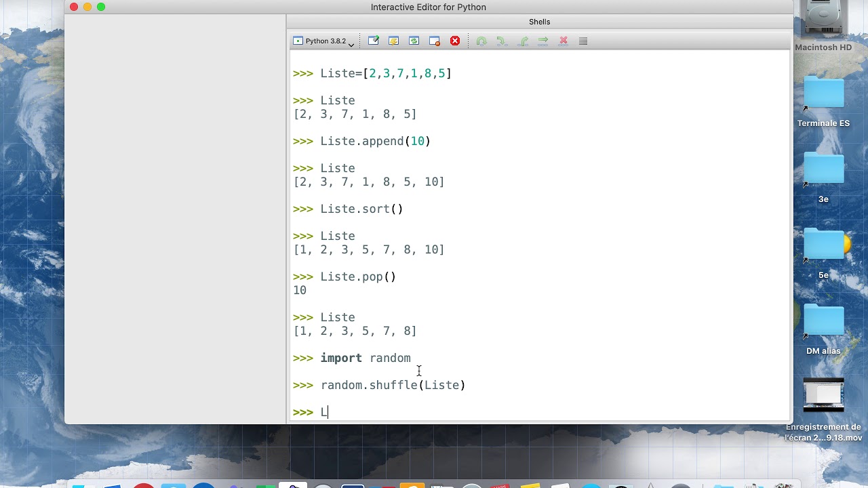Click the random.shuffle(Liste) line
This screenshot has width=868, height=488.
coord(379,385)
